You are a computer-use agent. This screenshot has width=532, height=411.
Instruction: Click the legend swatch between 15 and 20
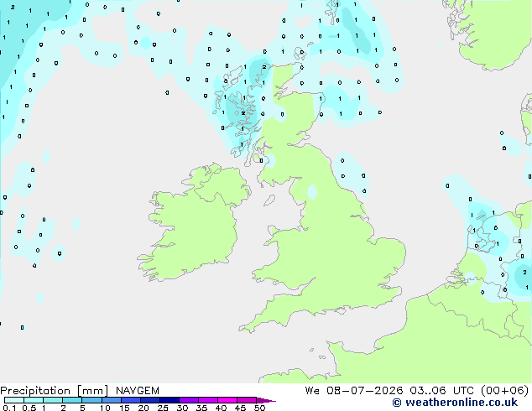pos(130,400)
